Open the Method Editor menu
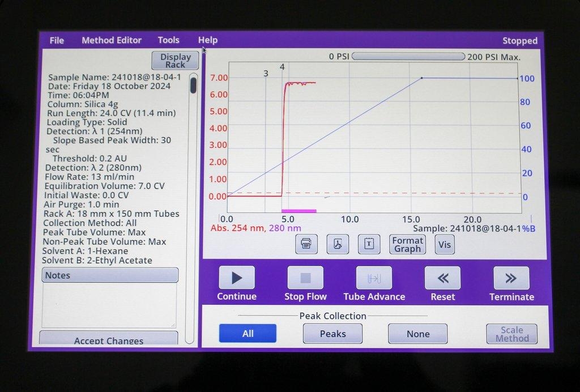The width and height of the screenshot is (580, 392). (111, 40)
